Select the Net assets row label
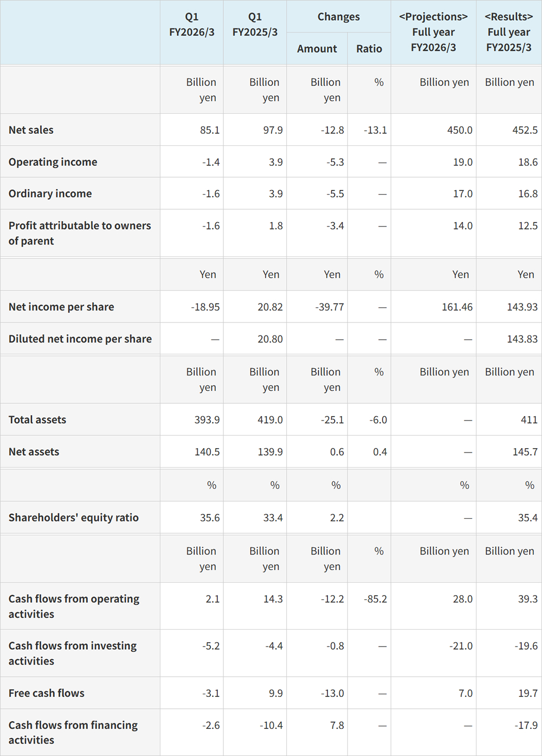The image size is (542, 756). click(34, 452)
